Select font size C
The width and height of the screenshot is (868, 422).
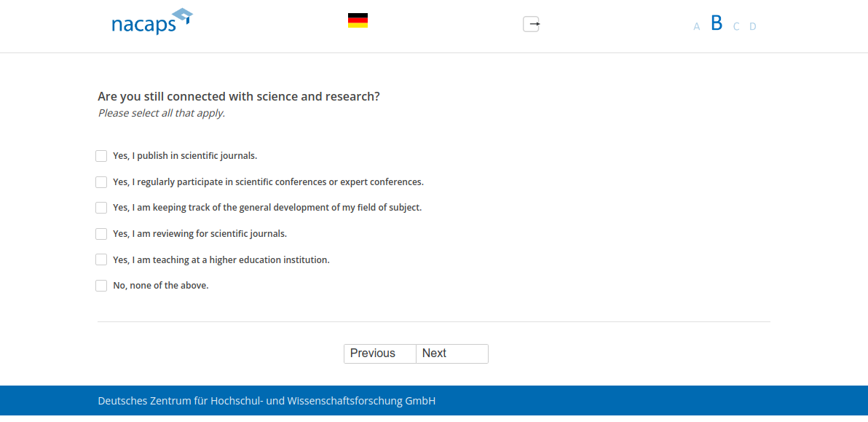736,27
